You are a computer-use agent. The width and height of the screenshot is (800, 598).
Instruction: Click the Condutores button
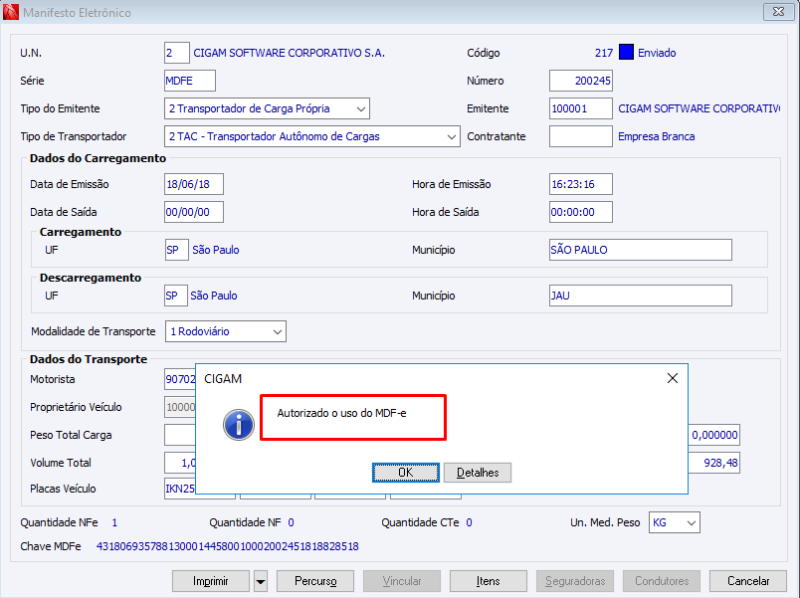662,581
